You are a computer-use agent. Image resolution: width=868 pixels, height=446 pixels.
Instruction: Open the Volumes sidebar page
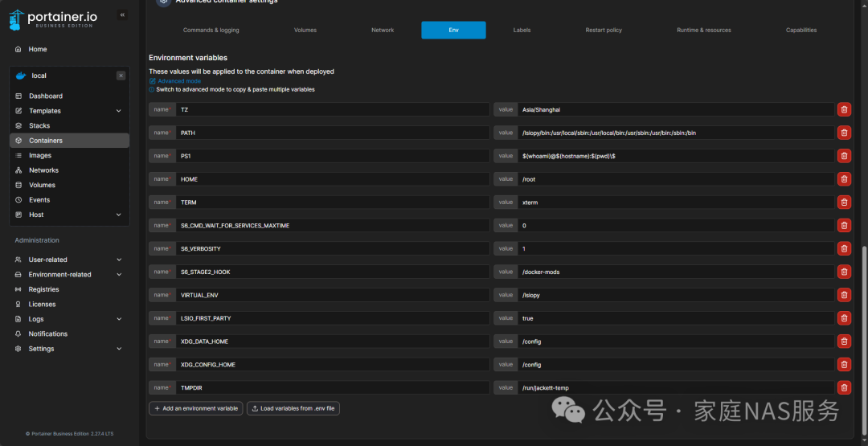tap(42, 186)
